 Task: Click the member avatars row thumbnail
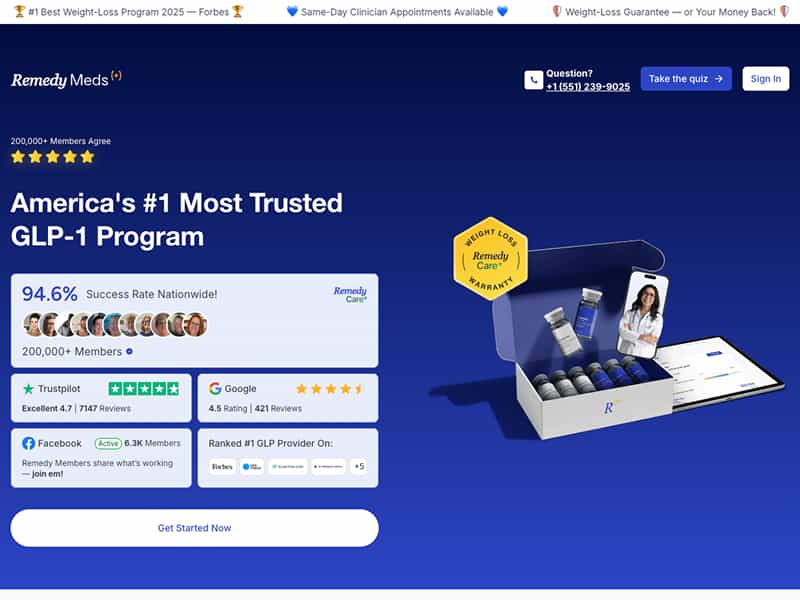pos(115,324)
